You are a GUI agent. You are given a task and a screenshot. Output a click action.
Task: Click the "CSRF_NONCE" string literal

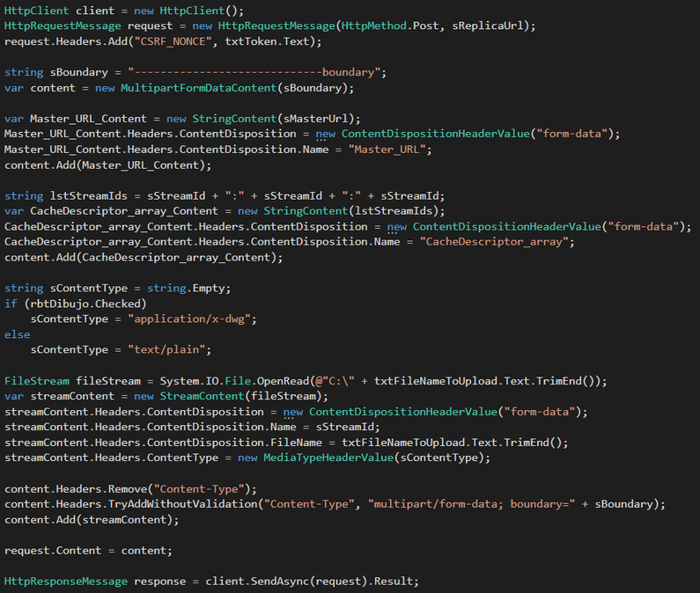click(173, 41)
